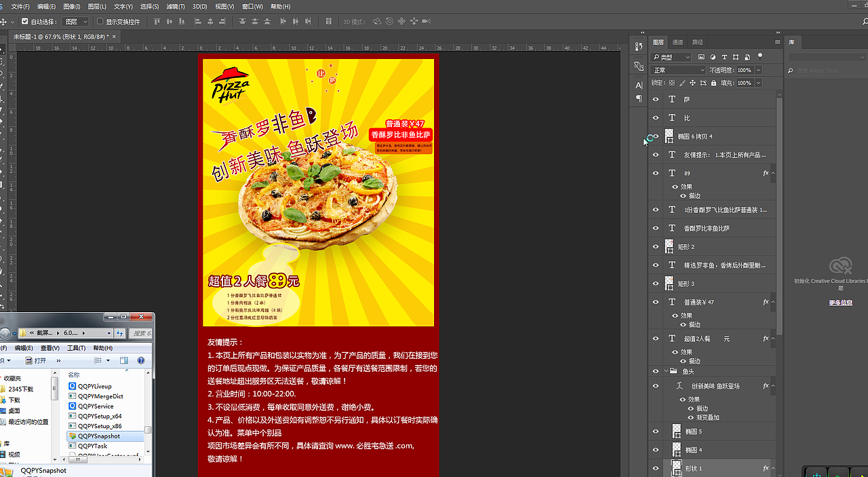This screenshot has height=477, width=868.
Task: Click the 不透明度 100% value field
Action: [745, 70]
